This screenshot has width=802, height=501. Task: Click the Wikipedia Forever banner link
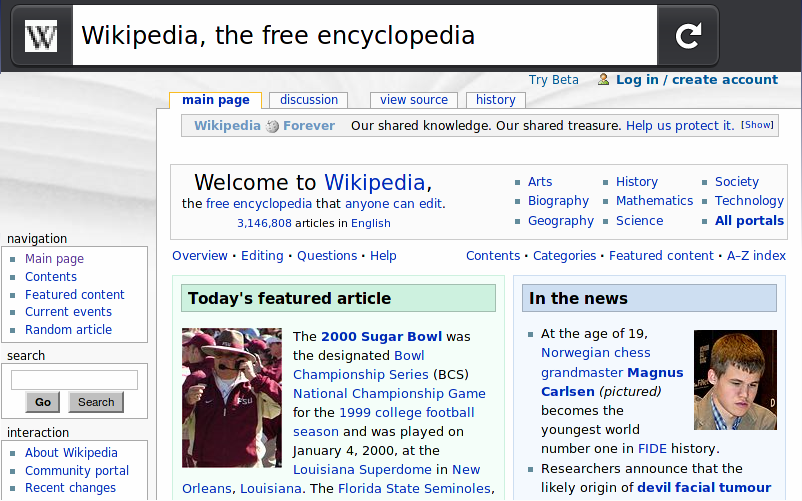click(x=264, y=126)
